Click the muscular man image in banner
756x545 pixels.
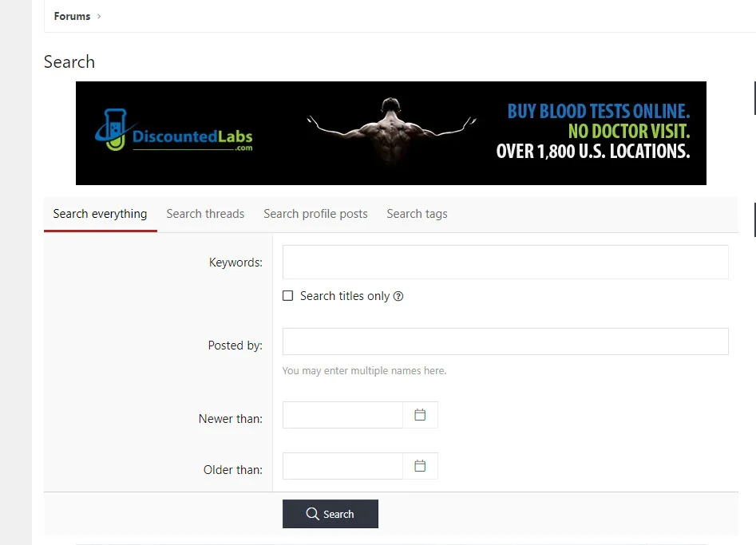(x=390, y=131)
